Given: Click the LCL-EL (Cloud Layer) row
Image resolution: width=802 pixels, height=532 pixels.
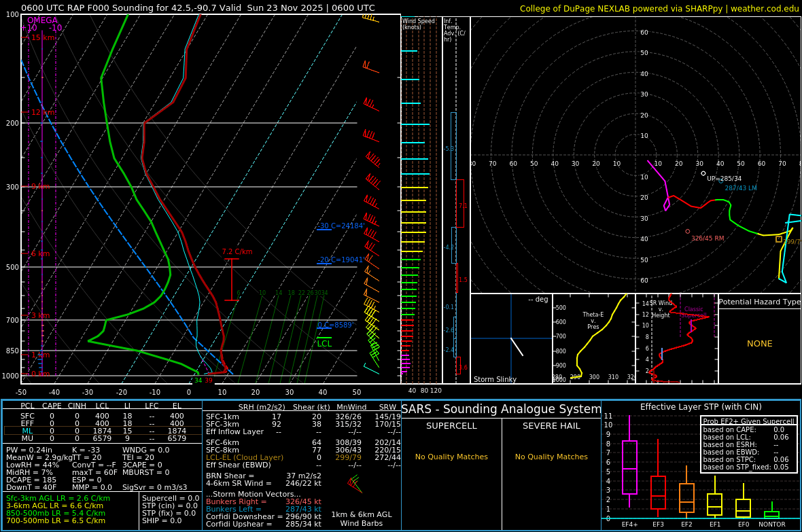Looking at the screenshot, I should click(x=303, y=457).
